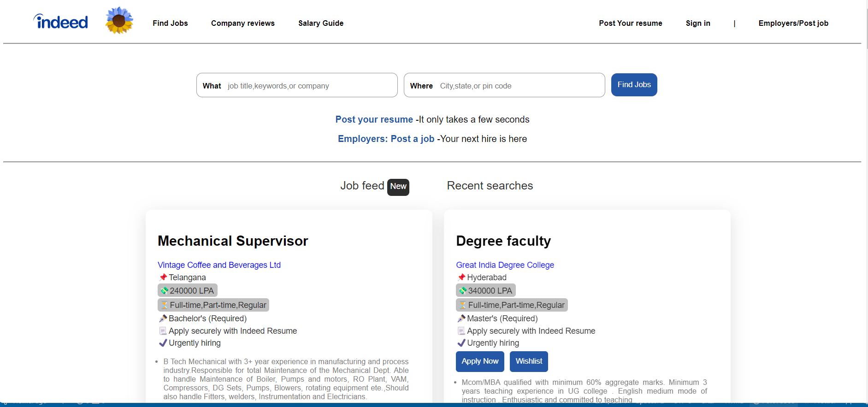Click the Indeed logo

(60, 21)
